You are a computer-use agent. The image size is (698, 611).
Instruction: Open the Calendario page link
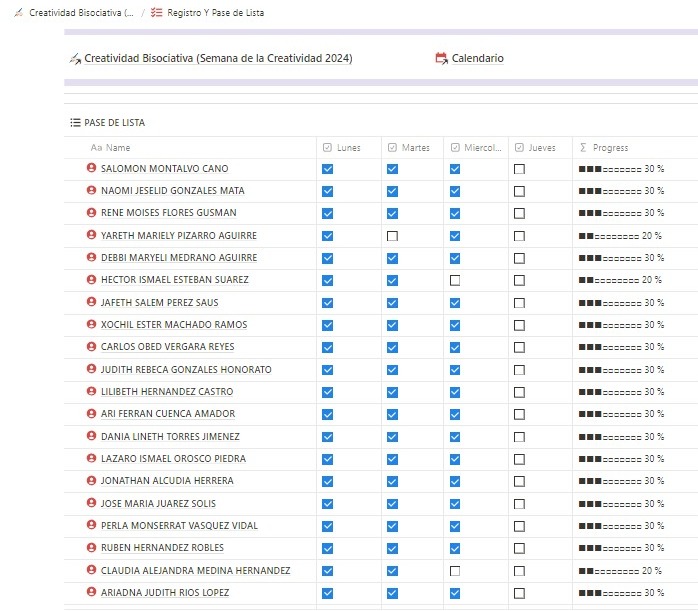pyautogui.click(x=478, y=58)
